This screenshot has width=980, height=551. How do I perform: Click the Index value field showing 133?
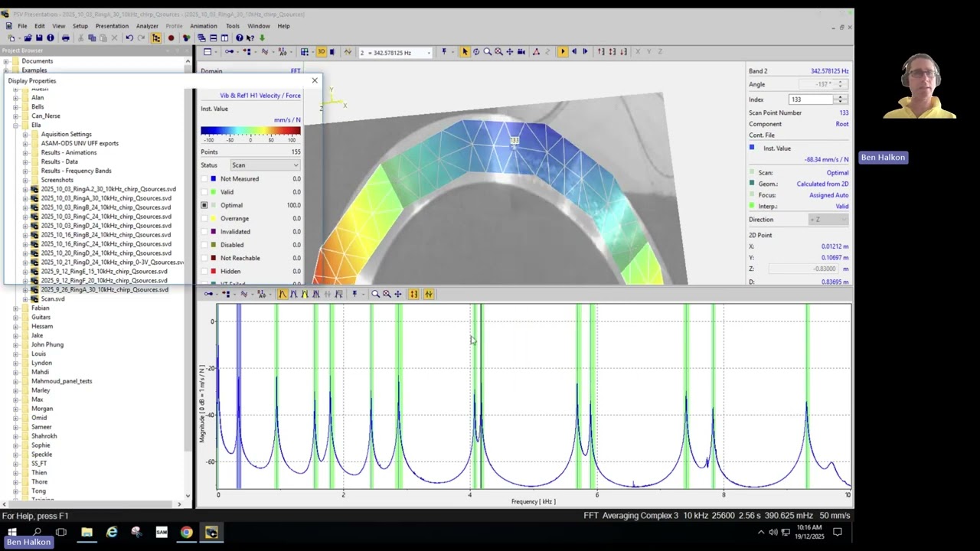point(812,99)
